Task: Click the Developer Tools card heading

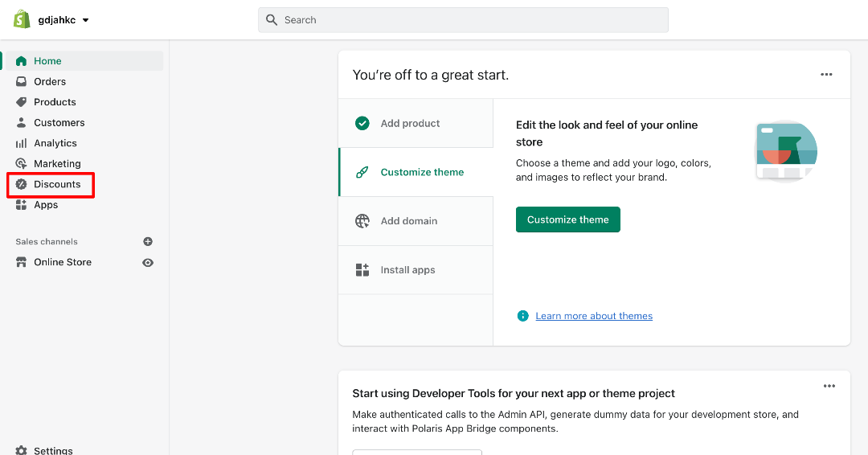Action: coord(513,394)
